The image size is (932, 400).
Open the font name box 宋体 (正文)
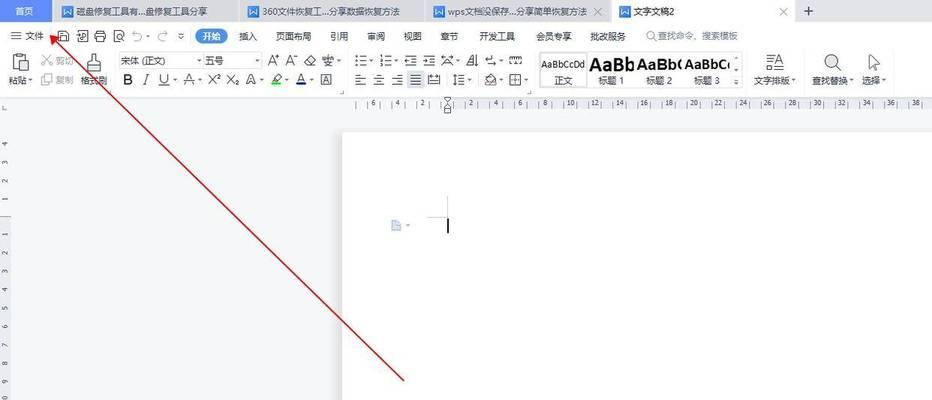click(x=161, y=60)
